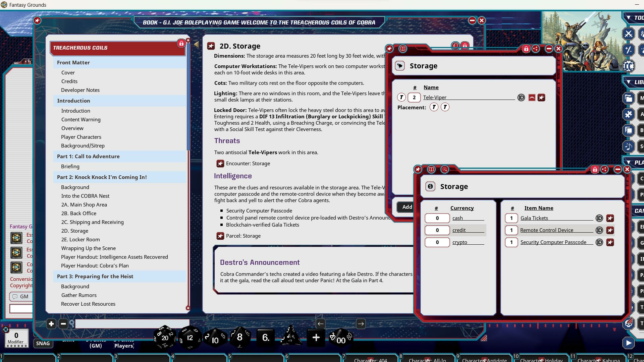Click the share icon on Parcel window

point(604,169)
